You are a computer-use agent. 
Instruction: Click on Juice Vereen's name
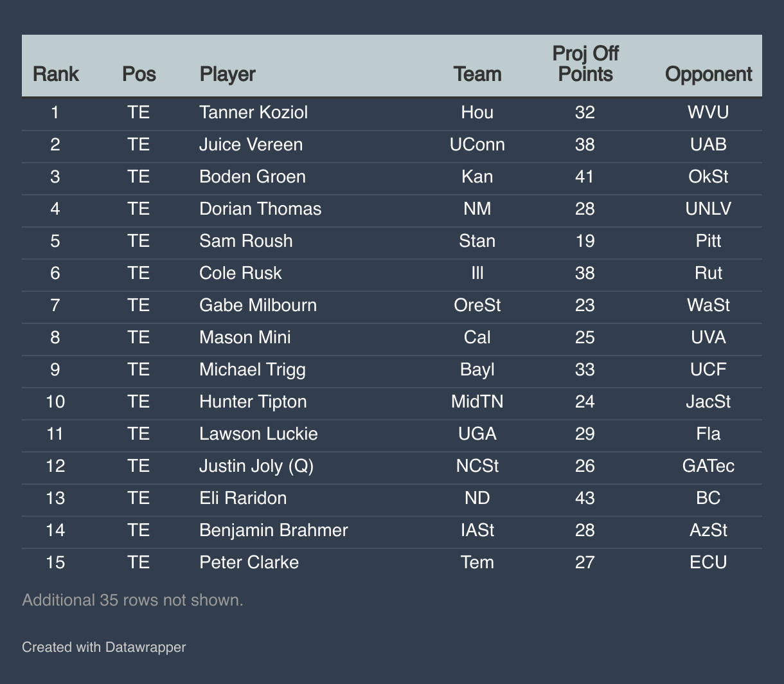tap(251, 145)
